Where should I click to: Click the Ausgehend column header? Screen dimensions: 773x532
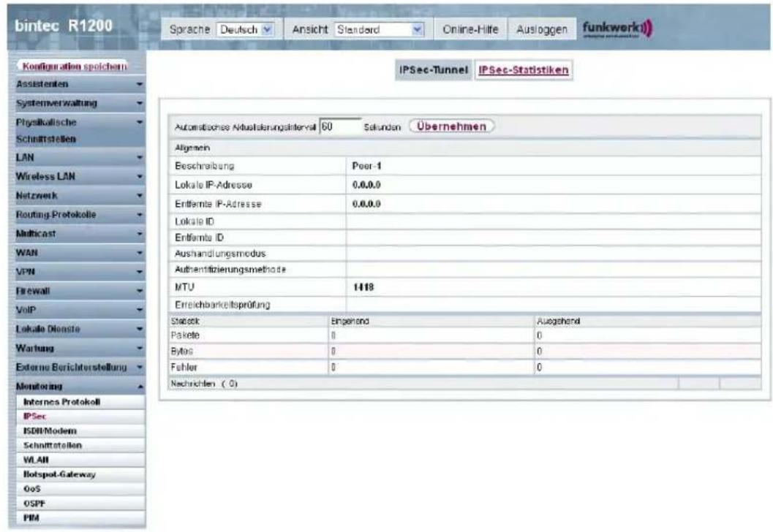[x=558, y=321]
